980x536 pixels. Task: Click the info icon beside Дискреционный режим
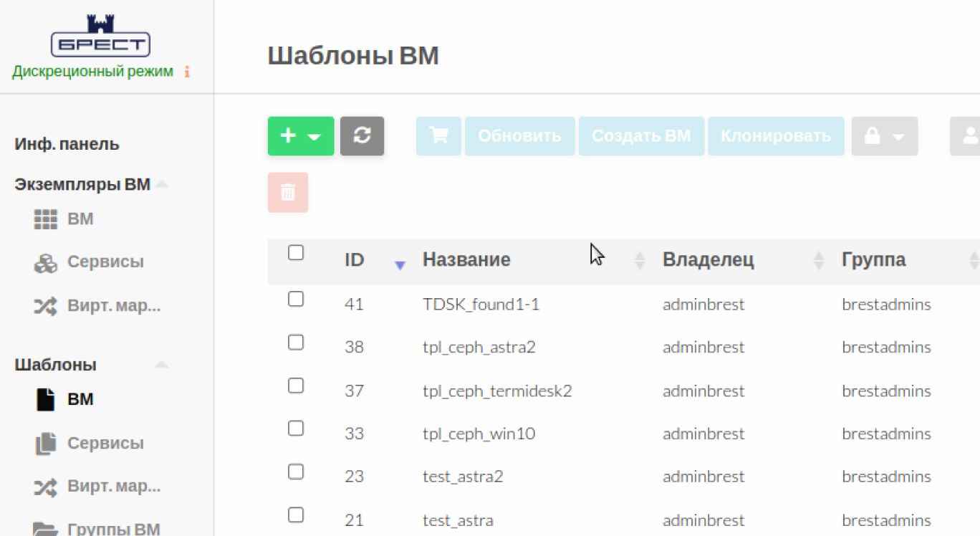coord(187,72)
